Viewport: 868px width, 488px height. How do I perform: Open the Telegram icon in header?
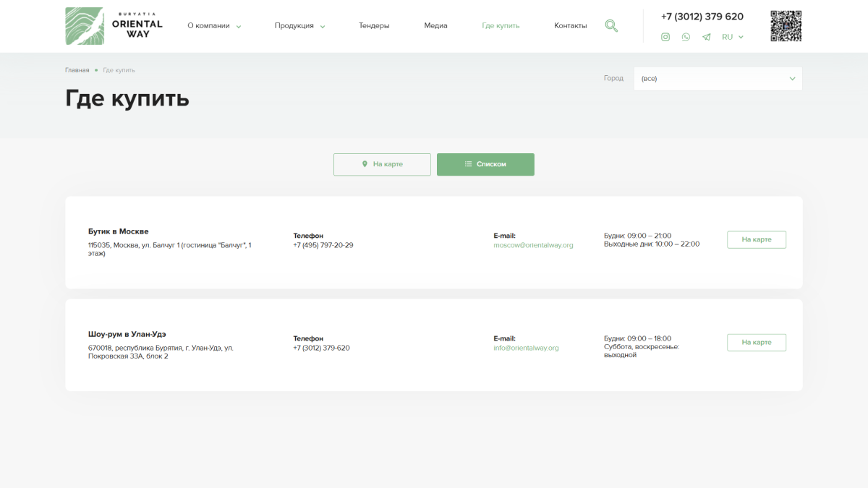pyautogui.click(x=706, y=37)
